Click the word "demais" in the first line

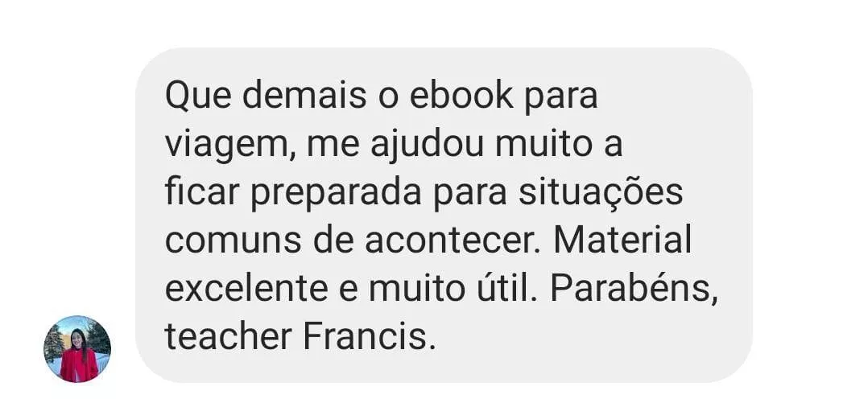point(304,97)
